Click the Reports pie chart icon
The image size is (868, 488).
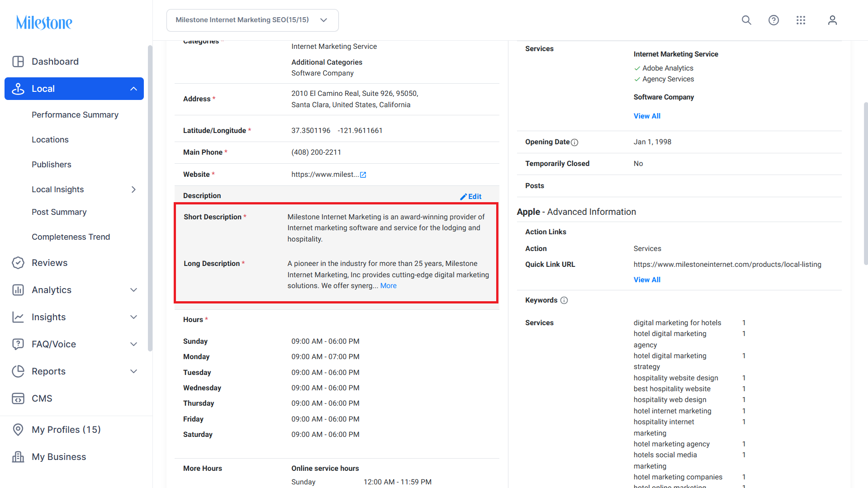pyautogui.click(x=18, y=371)
